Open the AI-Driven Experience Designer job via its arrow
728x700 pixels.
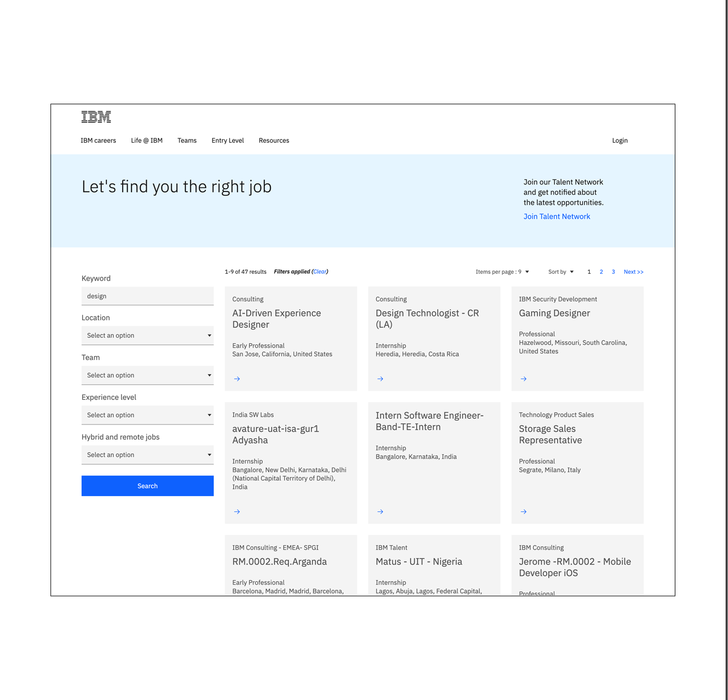click(x=236, y=379)
